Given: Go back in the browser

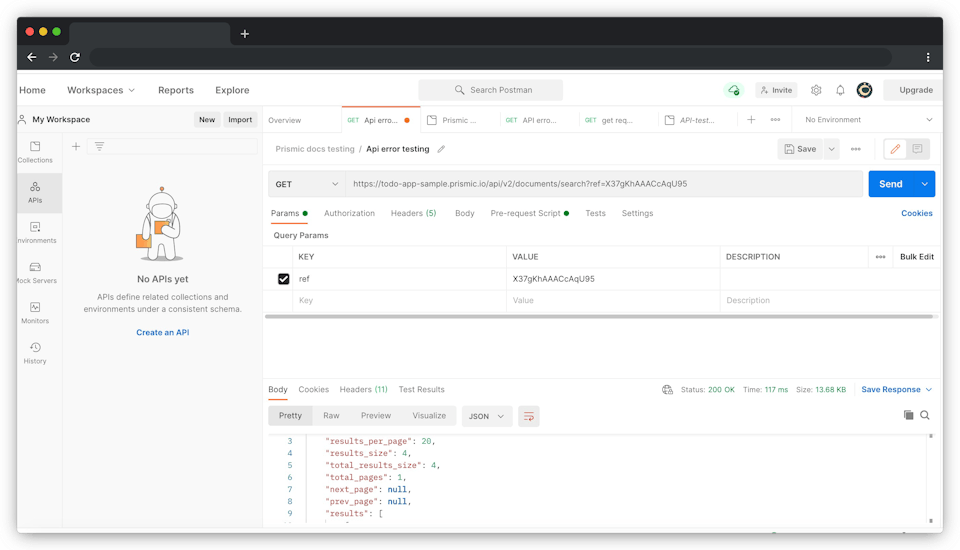Looking at the screenshot, I should (x=32, y=57).
